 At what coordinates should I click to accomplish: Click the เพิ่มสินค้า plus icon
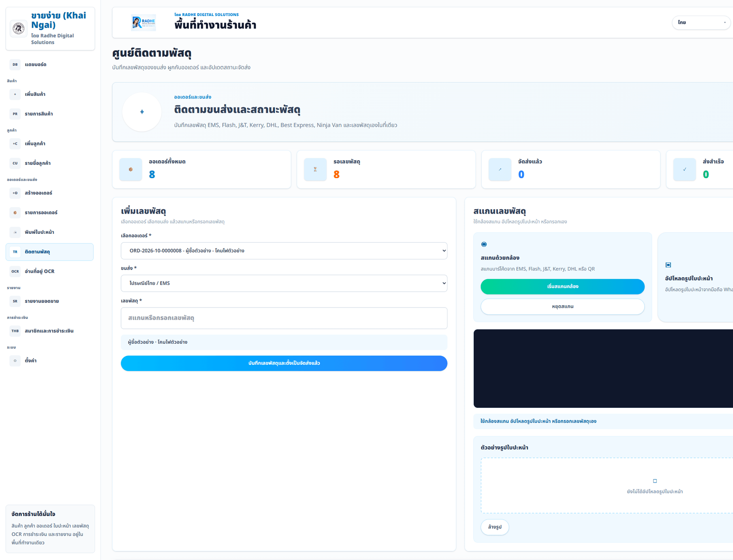(x=15, y=94)
